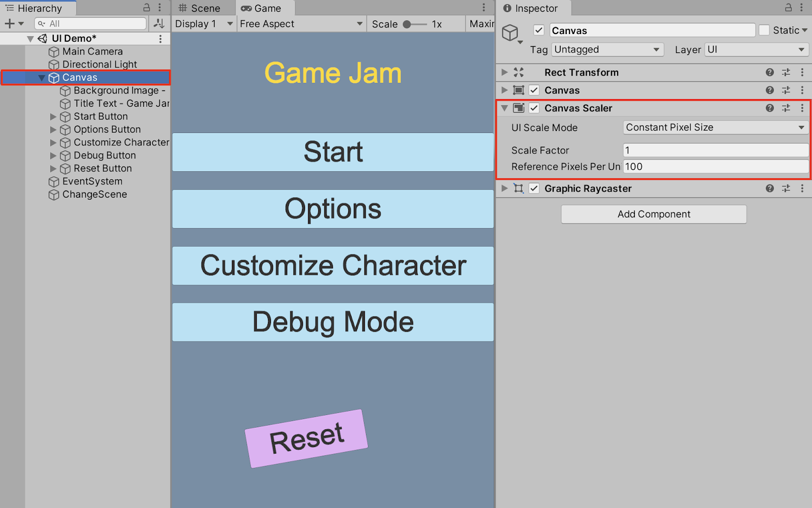Click the Canvas cube icon in hierarchy

point(54,78)
